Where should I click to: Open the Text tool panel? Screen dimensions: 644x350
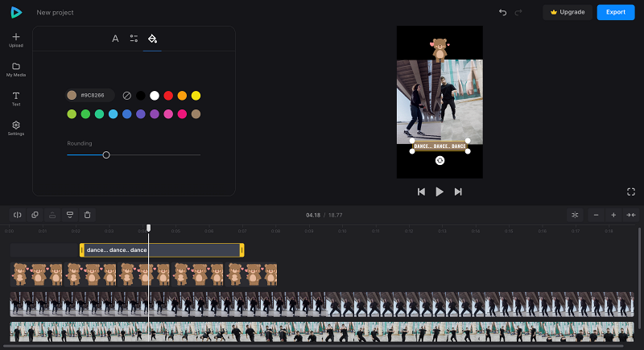tap(16, 99)
